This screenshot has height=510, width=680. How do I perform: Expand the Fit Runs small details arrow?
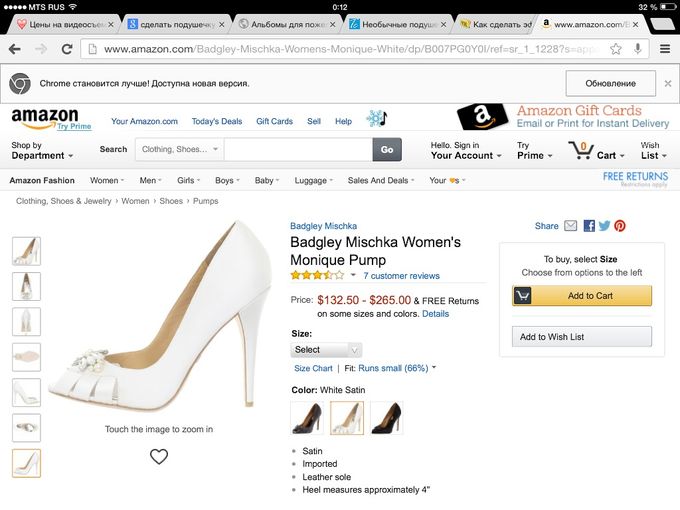pos(434,367)
